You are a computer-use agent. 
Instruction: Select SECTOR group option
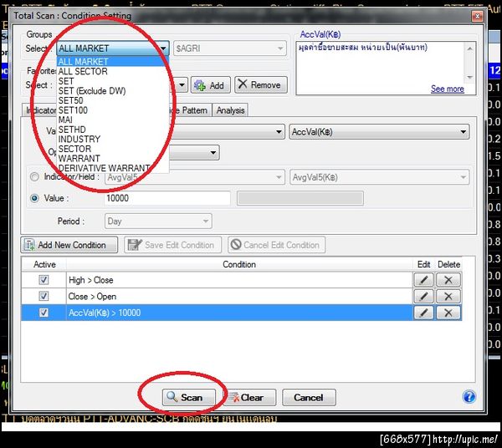tap(113, 149)
